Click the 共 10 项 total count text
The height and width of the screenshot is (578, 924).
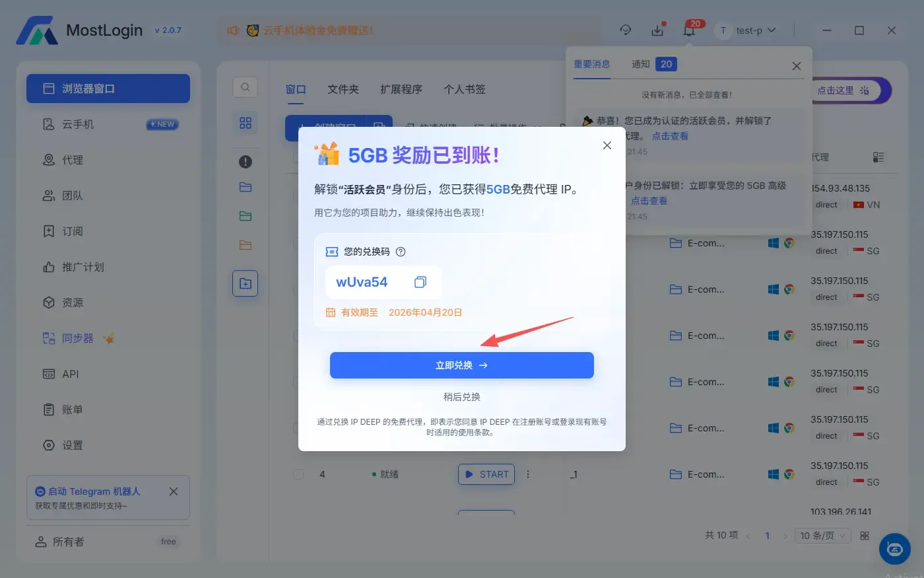tap(721, 535)
